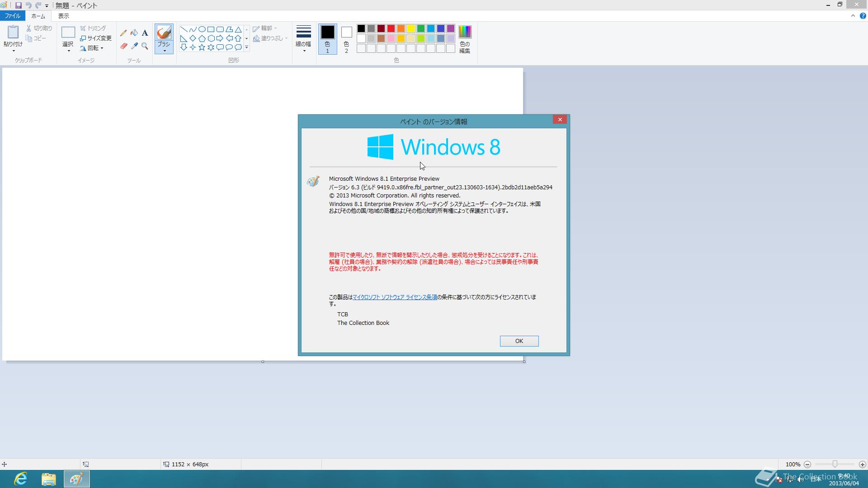Click the zoom slider handle
Viewport: 868px width, 488px height.
pyautogui.click(x=835, y=464)
